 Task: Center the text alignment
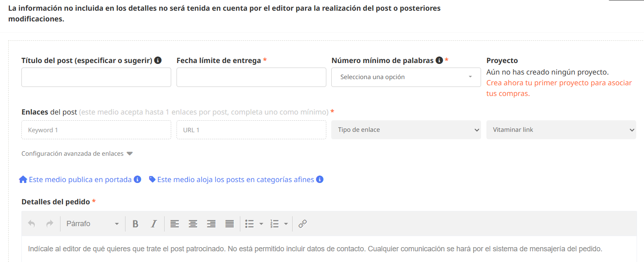coord(193,224)
